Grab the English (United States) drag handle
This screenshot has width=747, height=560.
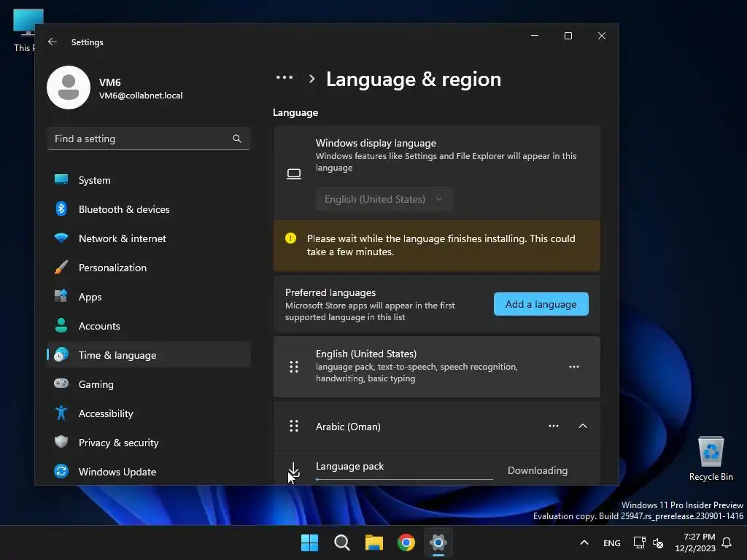coord(294,367)
